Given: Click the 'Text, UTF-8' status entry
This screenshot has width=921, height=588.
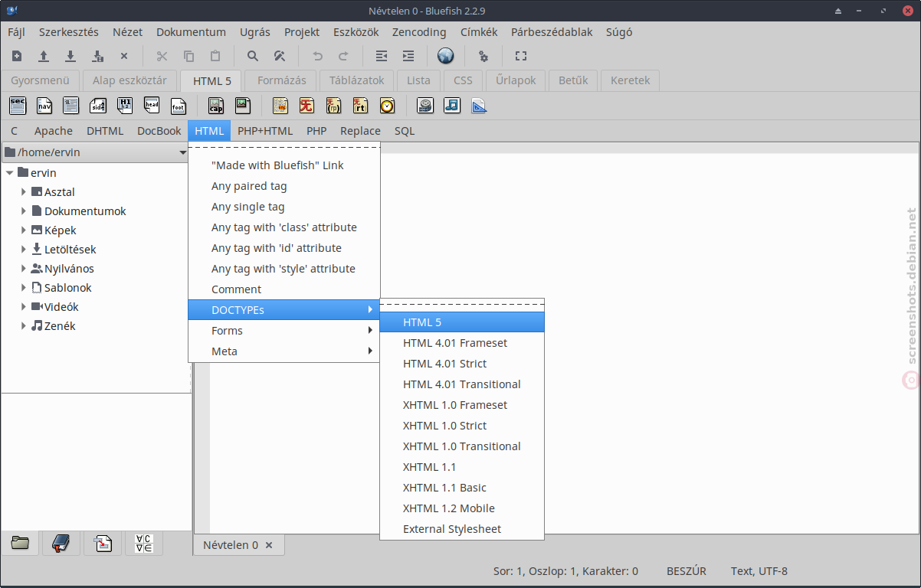Looking at the screenshot, I should tap(759, 571).
